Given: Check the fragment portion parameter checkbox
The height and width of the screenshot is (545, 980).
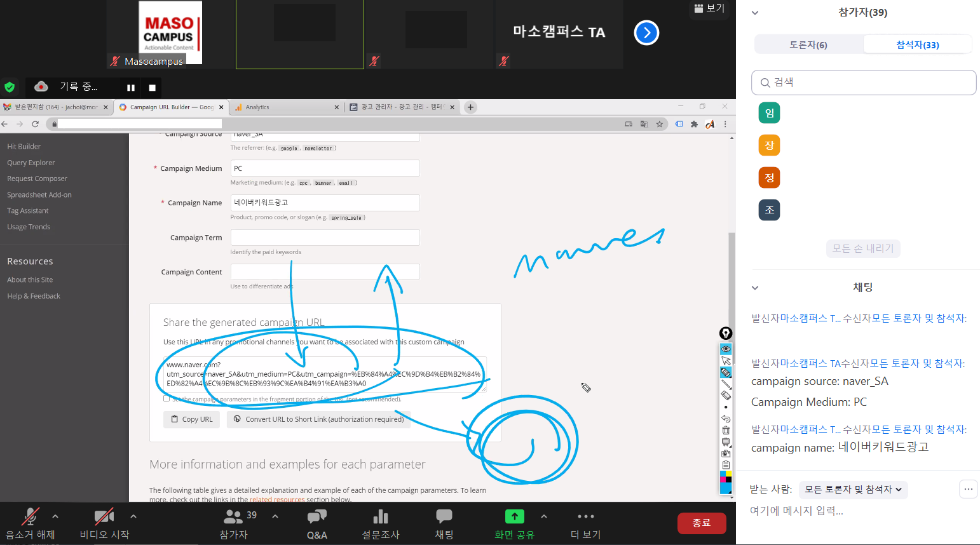Looking at the screenshot, I should [167, 399].
